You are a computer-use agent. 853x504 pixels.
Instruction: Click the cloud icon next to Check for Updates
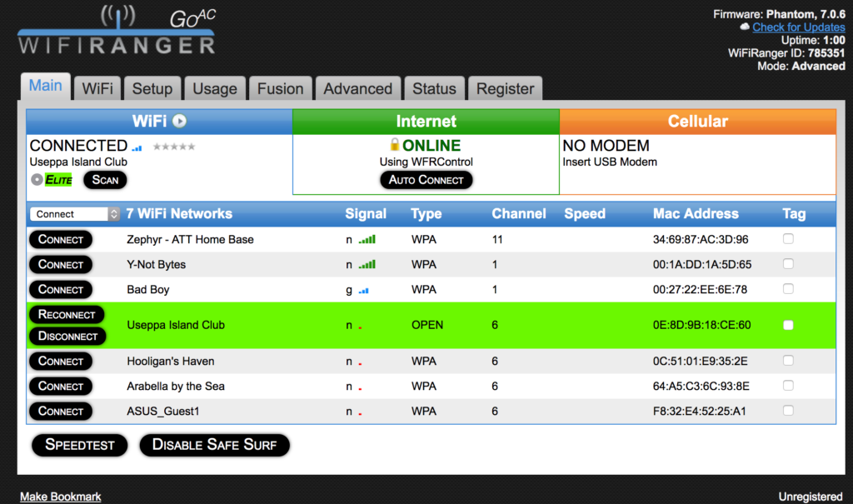pos(745,27)
